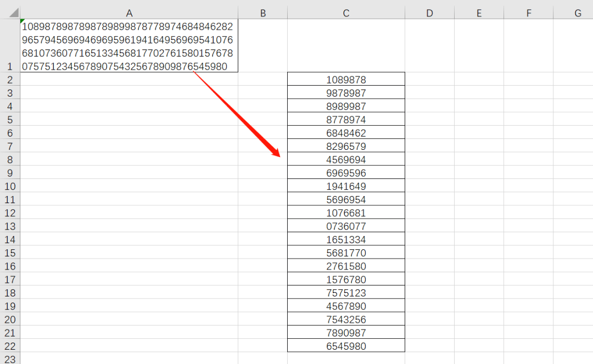Select column B header
Screen dimensions: 593x364
pos(262,13)
